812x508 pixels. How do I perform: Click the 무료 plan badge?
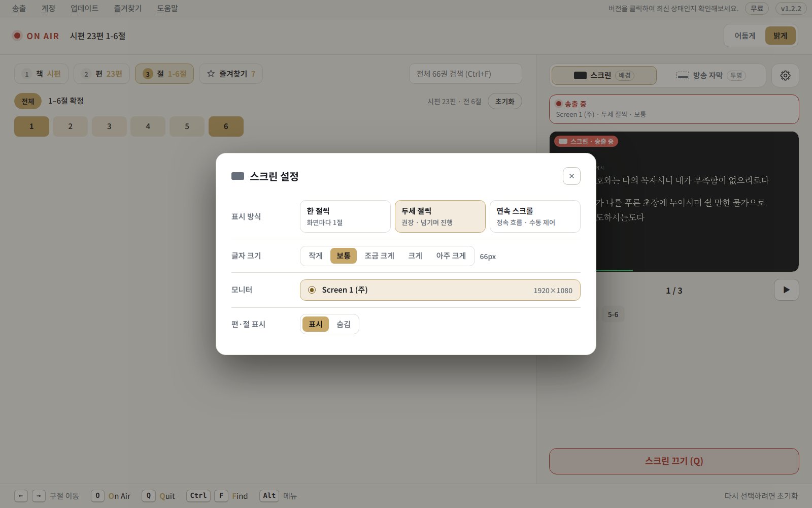757,9
